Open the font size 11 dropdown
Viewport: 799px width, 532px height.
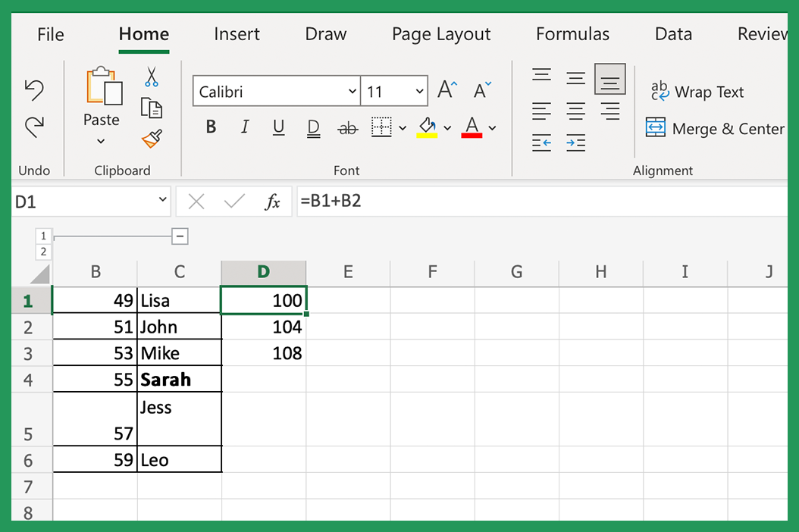[419, 91]
